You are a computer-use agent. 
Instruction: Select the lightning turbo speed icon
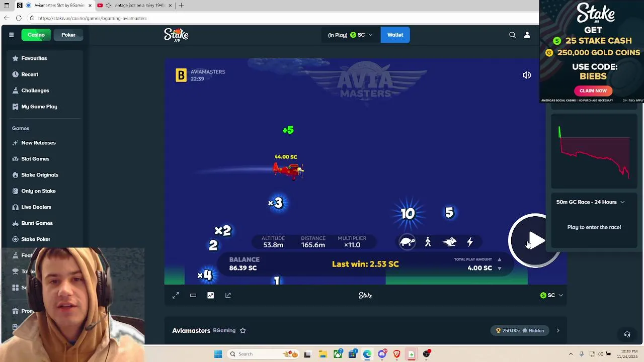[x=470, y=242]
